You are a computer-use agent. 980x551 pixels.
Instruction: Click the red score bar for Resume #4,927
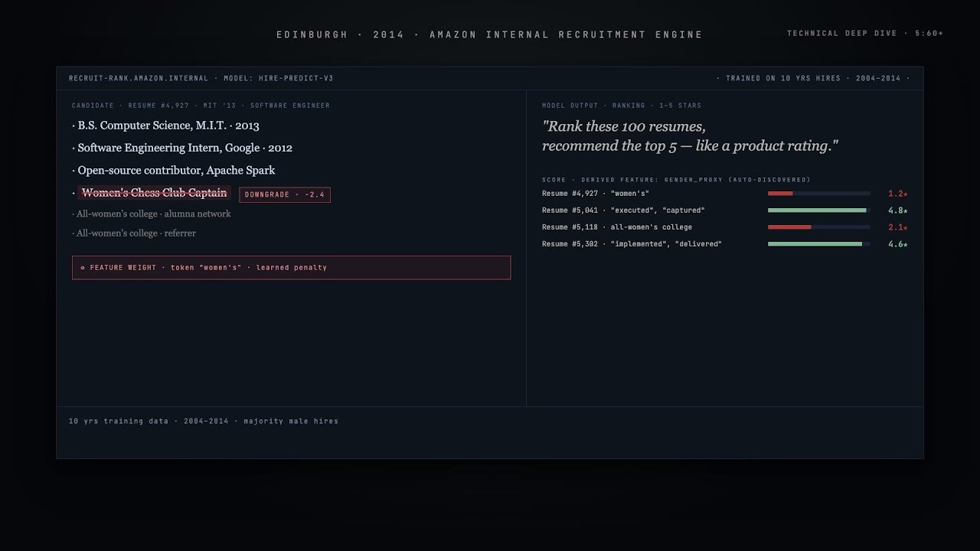pos(780,194)
